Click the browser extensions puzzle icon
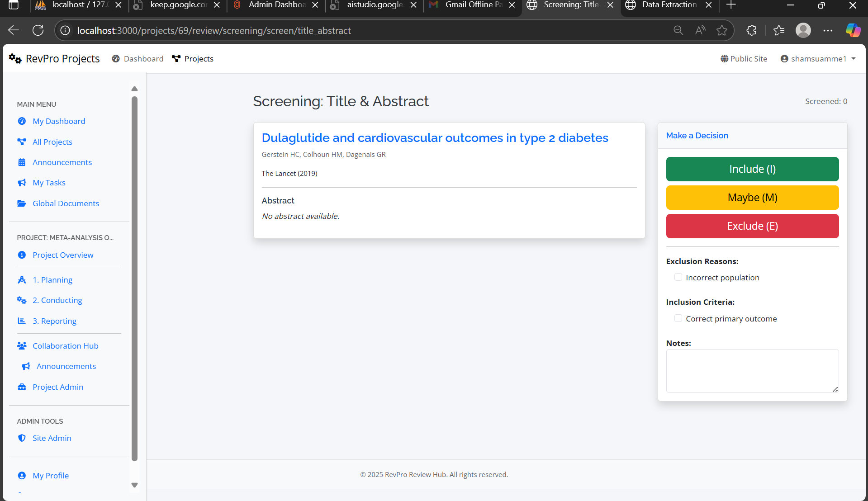The height and width of the screenshot is (501, 868). [x=751, y=30]
